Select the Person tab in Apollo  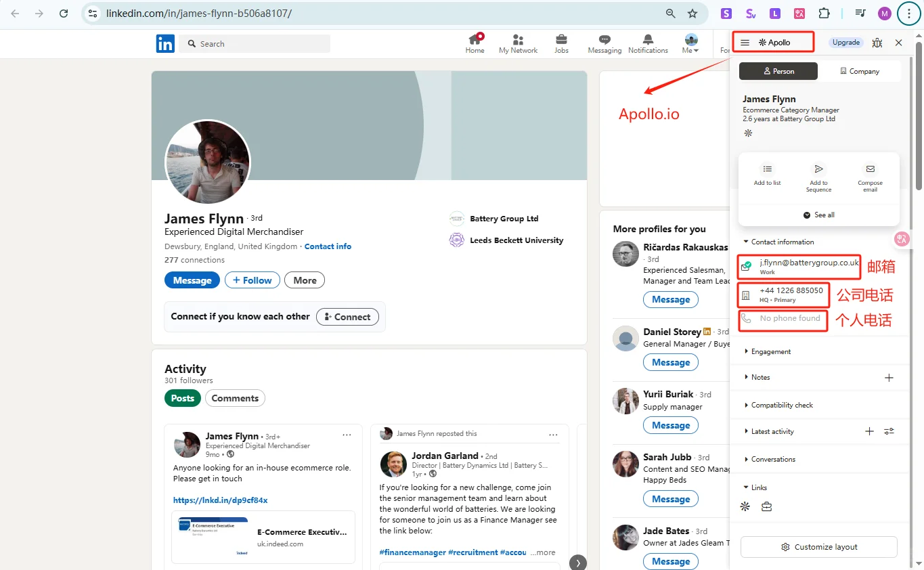point(778,71)
